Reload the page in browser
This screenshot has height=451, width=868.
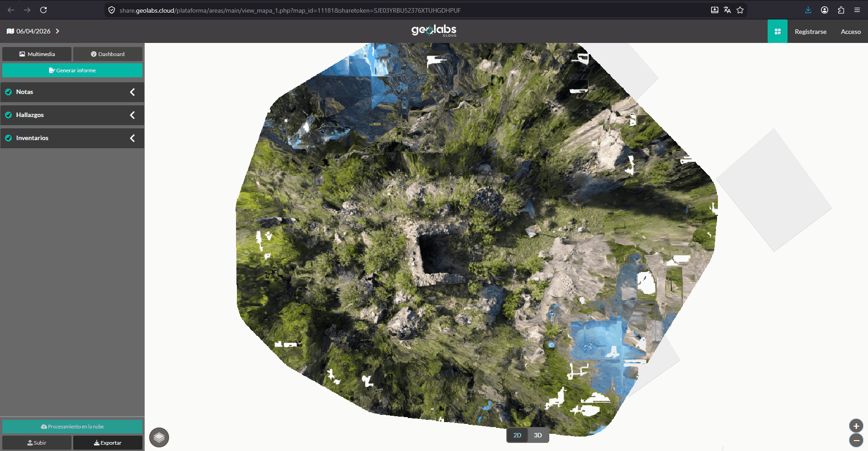43,10
